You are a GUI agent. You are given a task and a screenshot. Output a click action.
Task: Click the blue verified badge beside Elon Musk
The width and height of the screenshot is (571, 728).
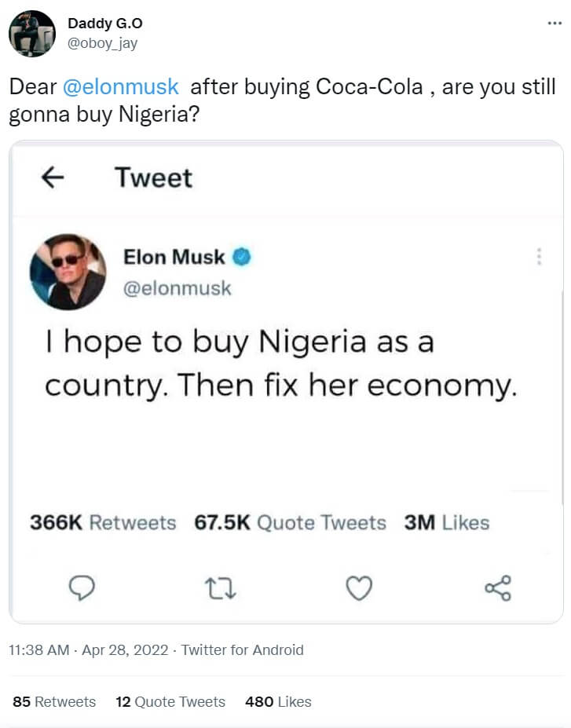pyautogui.click(x=241, y=257)
